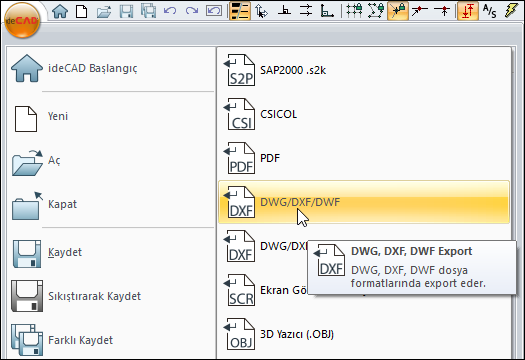
Task: Click the home icon in quick toolbar
Action: click(x=60, y=11)
